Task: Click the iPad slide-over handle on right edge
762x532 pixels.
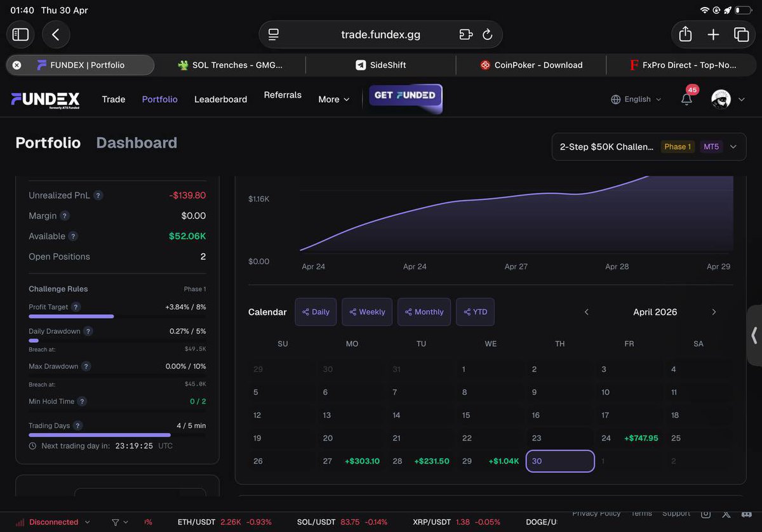Action: click(754, 335)
